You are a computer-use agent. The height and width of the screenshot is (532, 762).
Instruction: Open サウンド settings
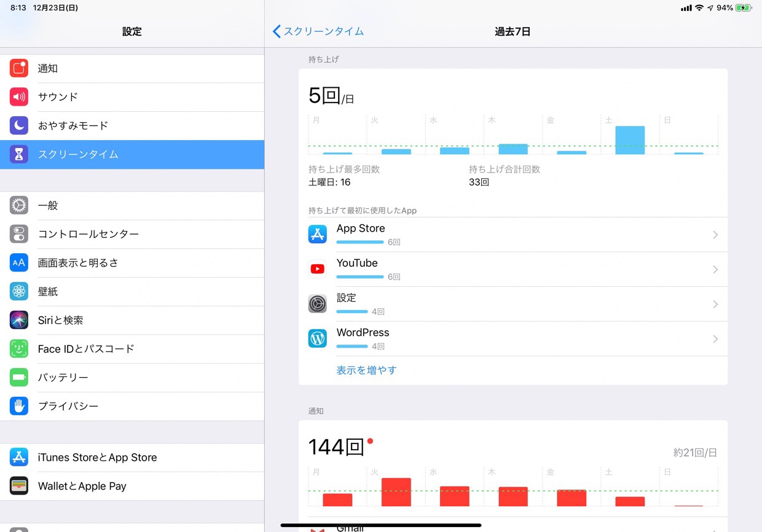pos(132,97)
